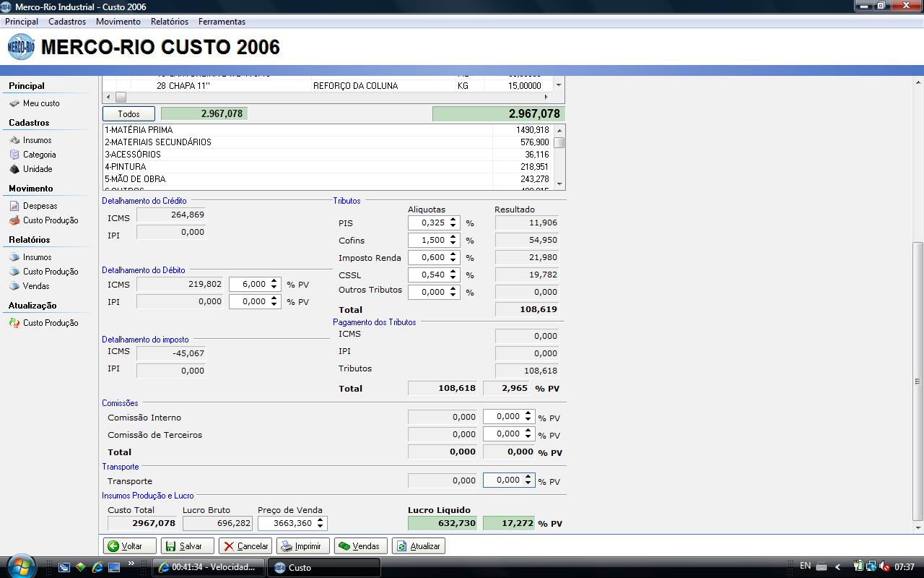This screenshot has width=924, height=578.
Task: Decrease the Cofins aliquota value
Action: point(453,243)
